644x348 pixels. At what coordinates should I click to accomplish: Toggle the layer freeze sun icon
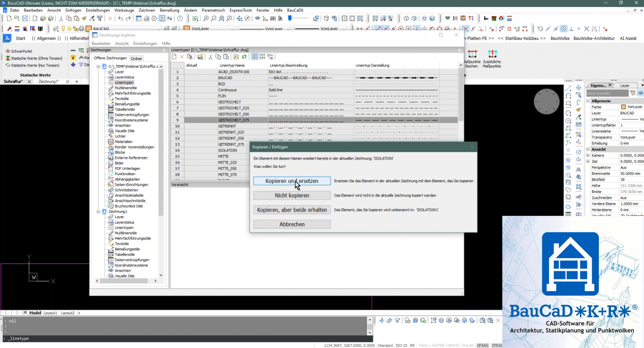pos(69,29)
